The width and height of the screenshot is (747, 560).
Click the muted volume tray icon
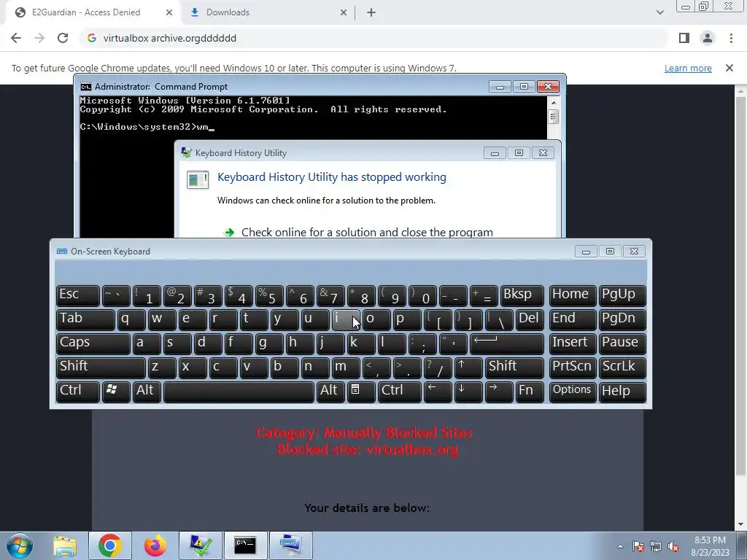[x=673, y=546]
